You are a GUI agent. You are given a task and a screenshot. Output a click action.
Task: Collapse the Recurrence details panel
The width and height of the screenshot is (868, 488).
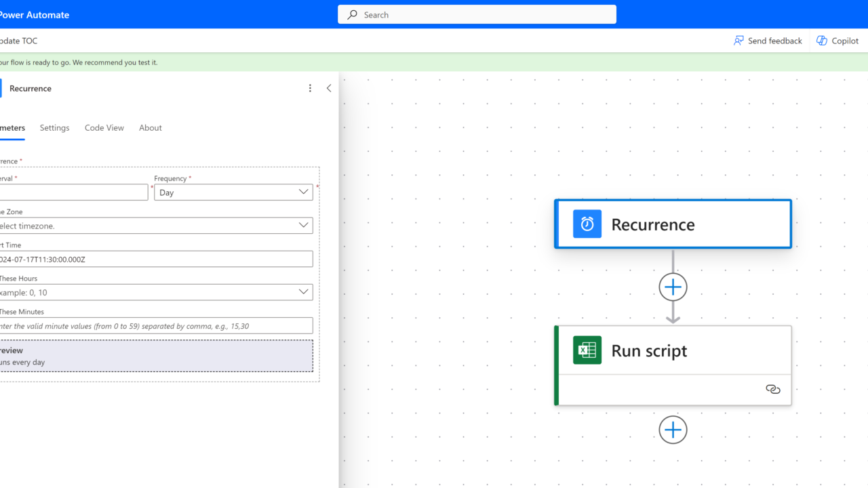click(329, 88)
